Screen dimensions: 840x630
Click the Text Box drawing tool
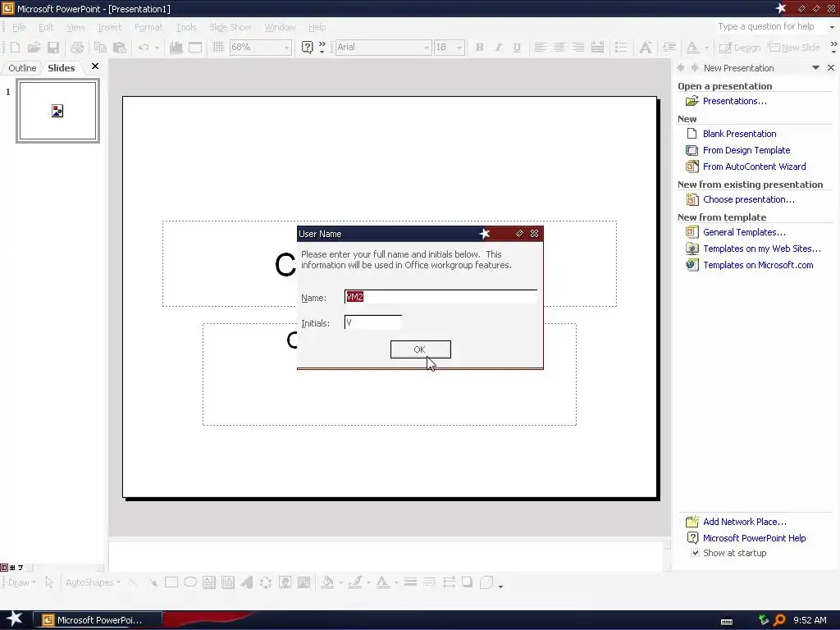pos(209,582)
